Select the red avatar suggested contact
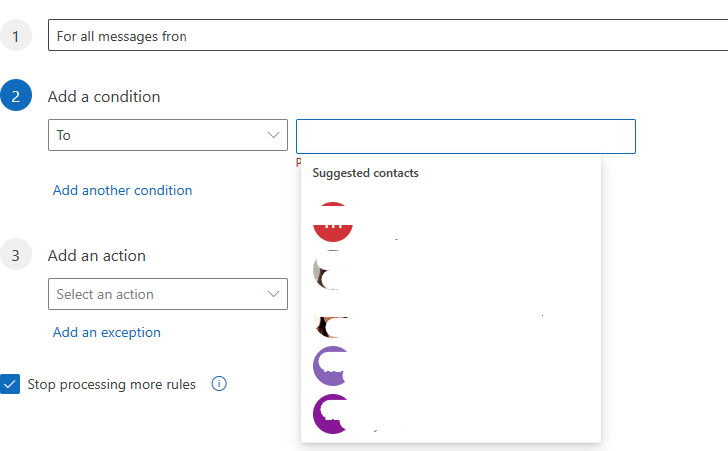 (332, 222)
